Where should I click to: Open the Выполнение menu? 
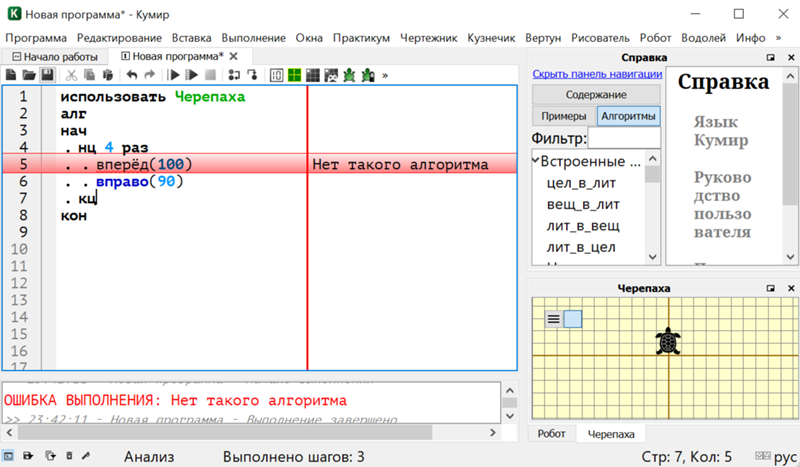pyautogui.click(x=253, y=38)
